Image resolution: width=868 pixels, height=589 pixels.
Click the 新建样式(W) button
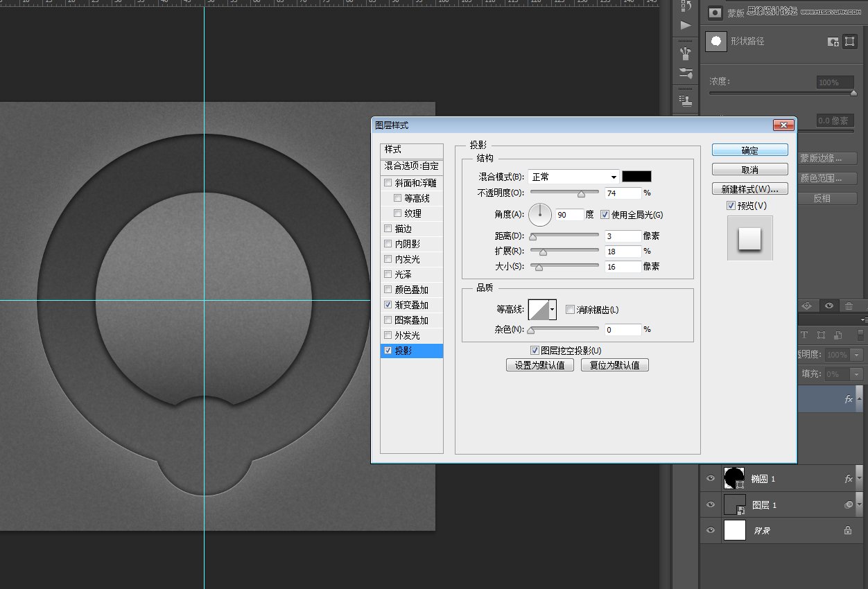[x=749, y=188]
